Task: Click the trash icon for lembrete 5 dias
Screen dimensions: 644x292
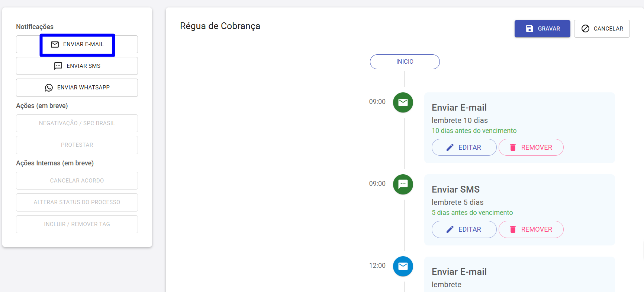Action: [513, 229]
